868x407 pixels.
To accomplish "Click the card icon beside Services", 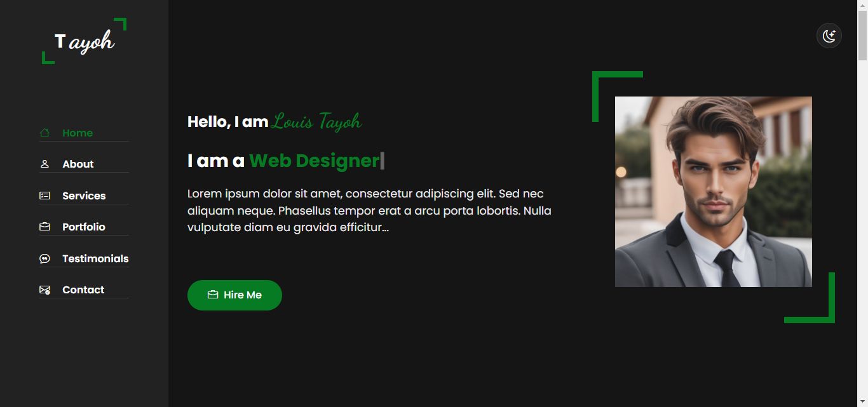I will click(x=44, y=196).
